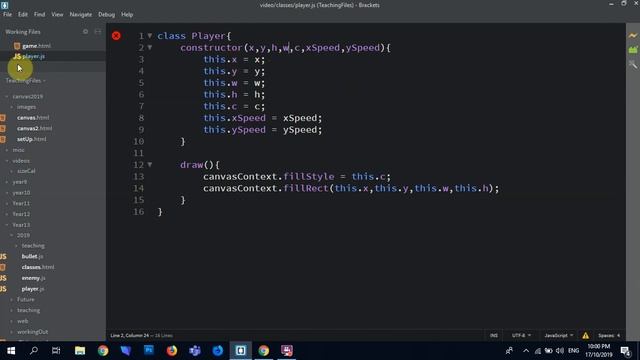Screen dimensions: 640x360
Task: Collapse the 2019 folder under Year13
Action: click(11, 236)
